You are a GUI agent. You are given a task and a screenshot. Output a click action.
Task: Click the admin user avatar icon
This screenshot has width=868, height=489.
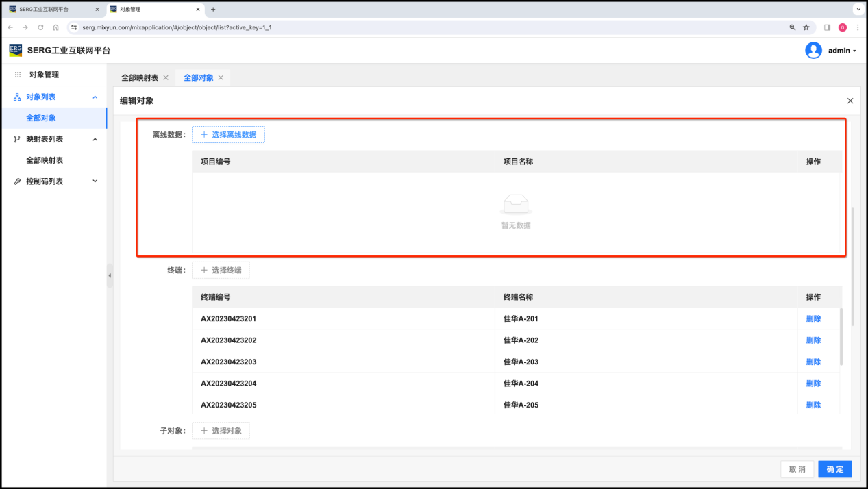(x=813, y=51)
